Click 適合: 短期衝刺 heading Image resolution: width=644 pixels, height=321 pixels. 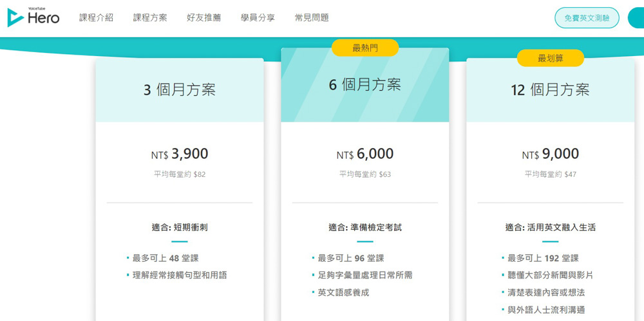(x=180, y=227)
